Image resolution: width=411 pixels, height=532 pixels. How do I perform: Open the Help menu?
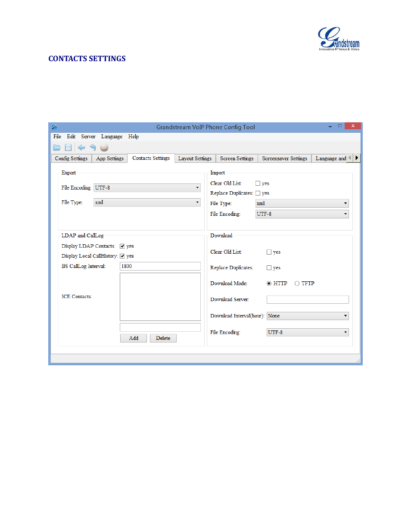click(x=134, y=137)
